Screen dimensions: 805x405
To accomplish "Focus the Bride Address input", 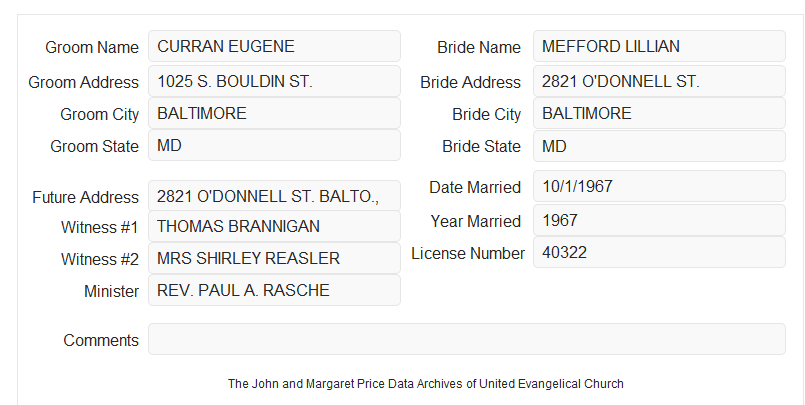I will pos(659,81).
